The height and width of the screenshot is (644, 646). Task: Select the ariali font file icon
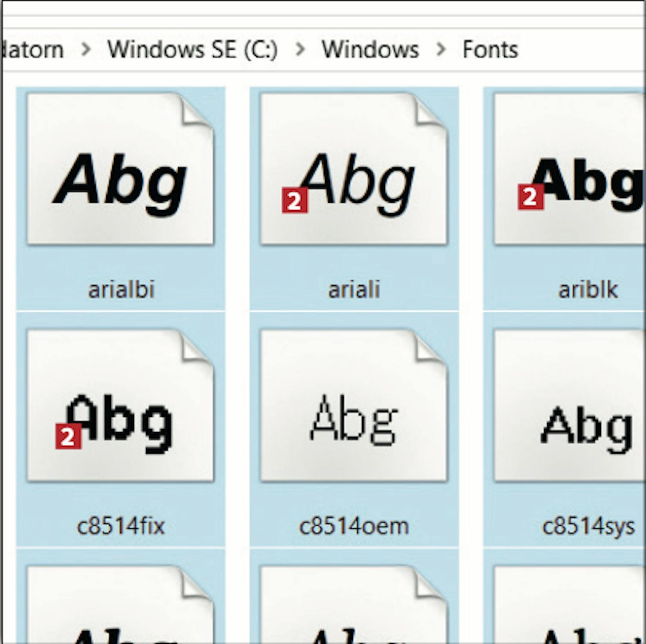coord(354,169)
